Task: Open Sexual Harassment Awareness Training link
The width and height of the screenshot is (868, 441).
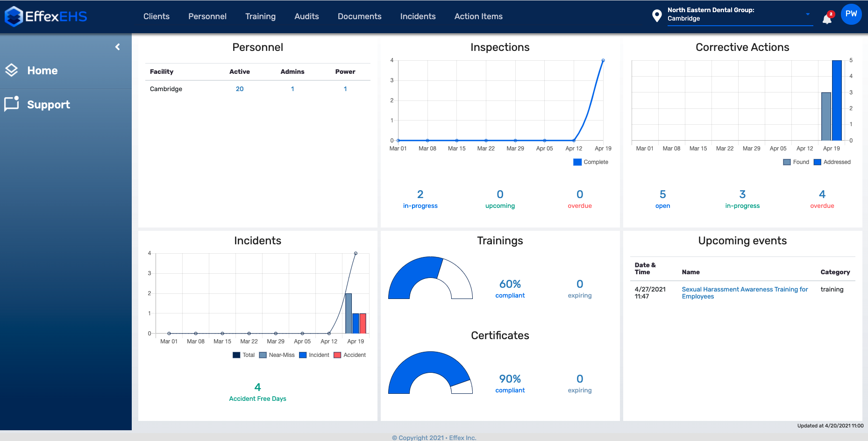Action: (x=745, y=292)
